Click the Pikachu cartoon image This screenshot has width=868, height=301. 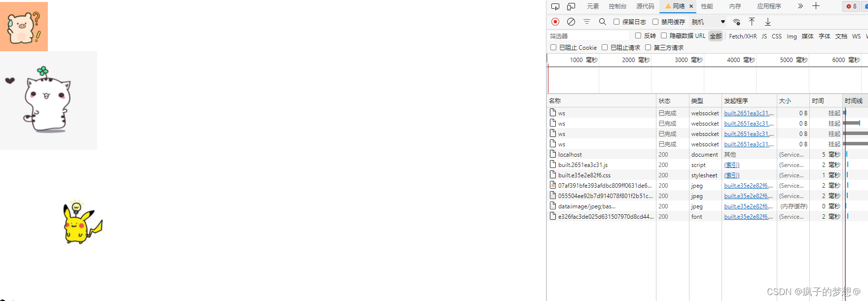(82, 223)
